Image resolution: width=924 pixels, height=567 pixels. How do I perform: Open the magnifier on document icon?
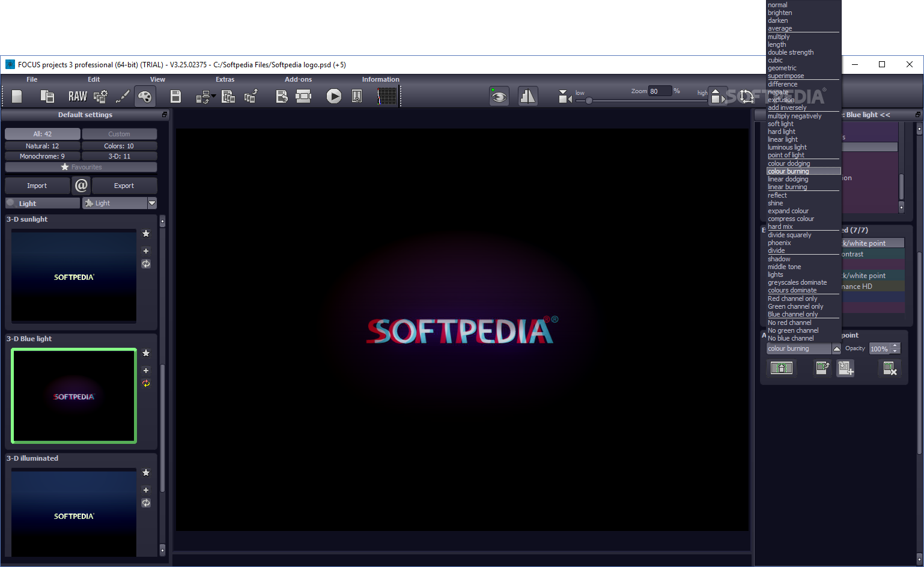point(357,96)
